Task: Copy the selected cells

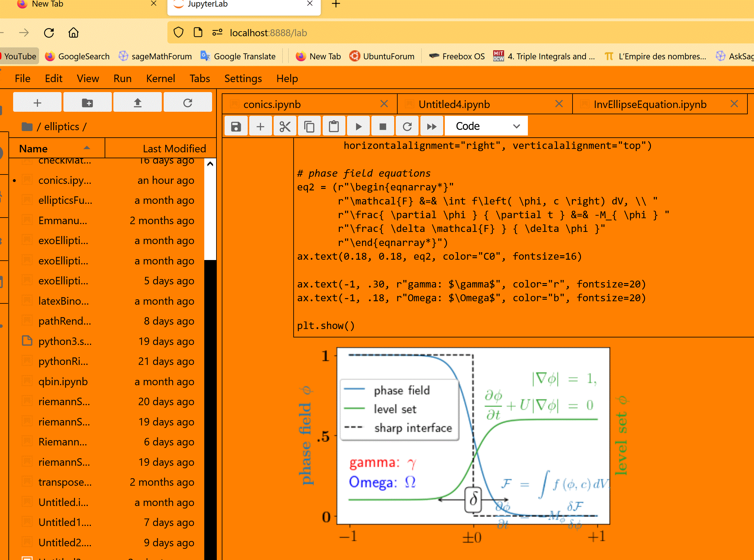Action: pos(309,126)
